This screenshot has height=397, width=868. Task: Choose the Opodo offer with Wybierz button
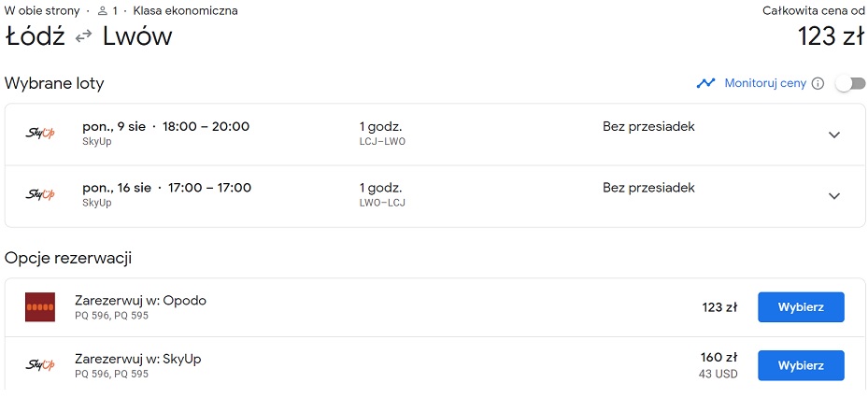(x=801, y=307)
